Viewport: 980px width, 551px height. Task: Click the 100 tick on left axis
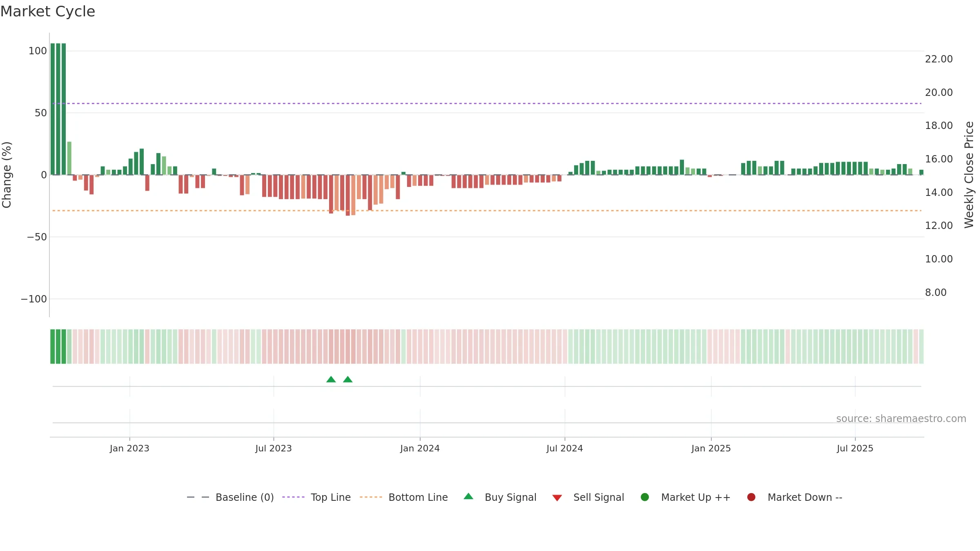click(x=38, y=51)
